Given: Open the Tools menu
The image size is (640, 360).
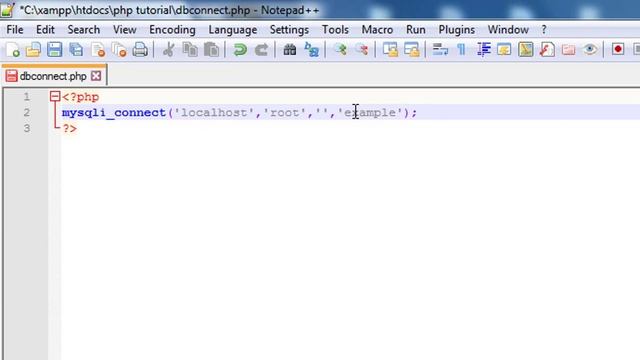Looking at the screenshot, I should pos(335,30).
